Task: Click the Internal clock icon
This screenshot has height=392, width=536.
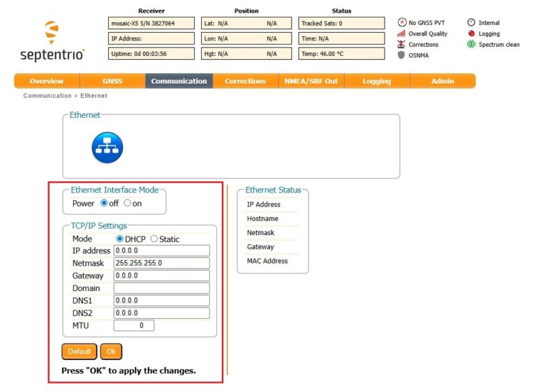Action: click(471, 22)
